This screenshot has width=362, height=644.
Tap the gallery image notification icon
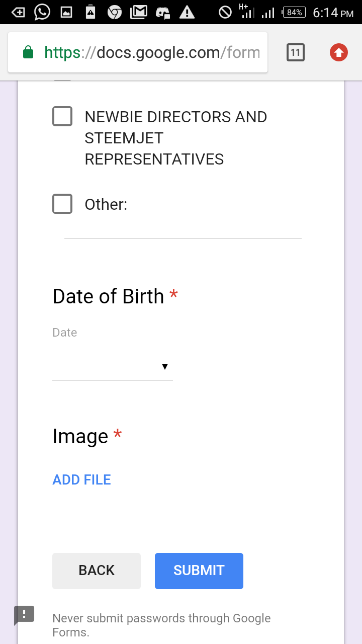coord(66,12)
